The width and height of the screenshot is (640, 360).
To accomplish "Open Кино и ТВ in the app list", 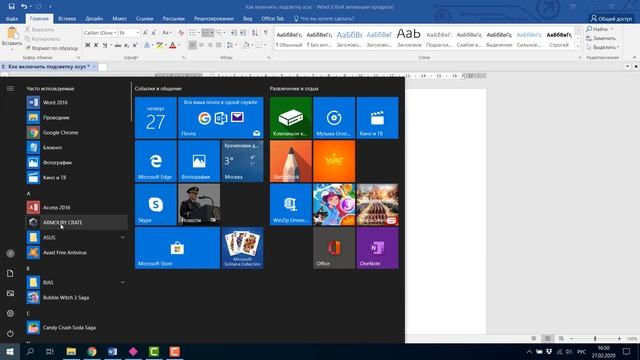I will (77, 178).
